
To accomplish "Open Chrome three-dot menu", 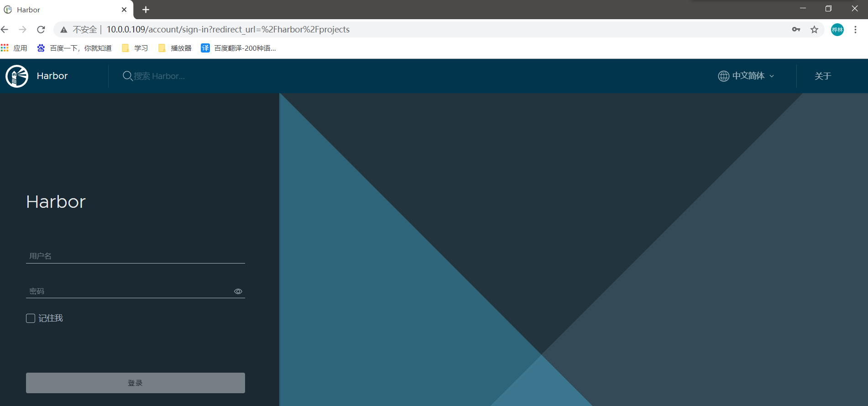I will click(x=855, y=30).
